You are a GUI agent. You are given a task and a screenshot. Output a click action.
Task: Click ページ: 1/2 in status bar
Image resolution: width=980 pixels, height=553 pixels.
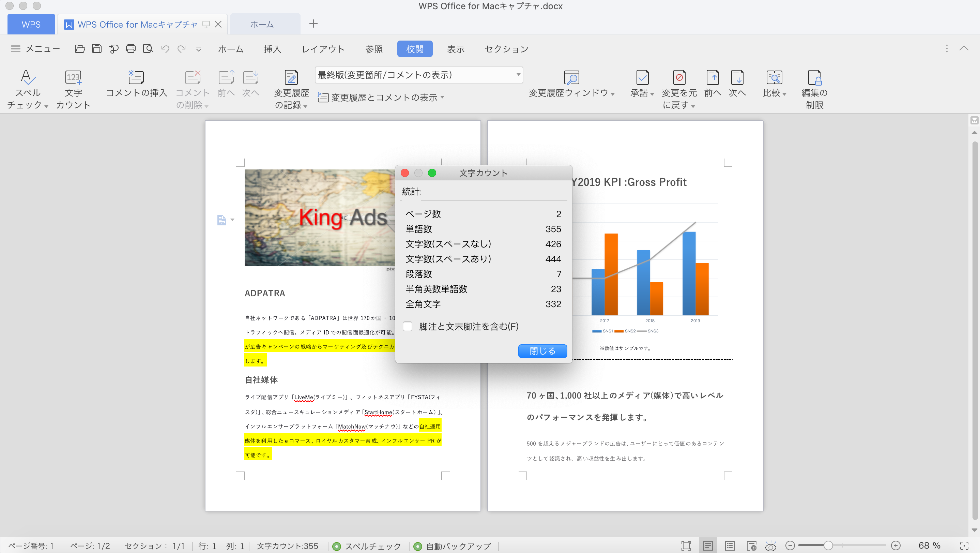point(90,546)
